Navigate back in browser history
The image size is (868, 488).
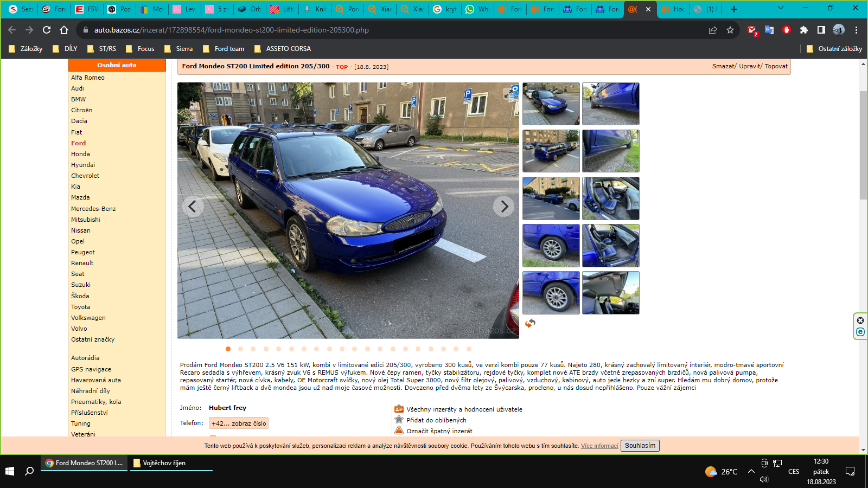12,30
